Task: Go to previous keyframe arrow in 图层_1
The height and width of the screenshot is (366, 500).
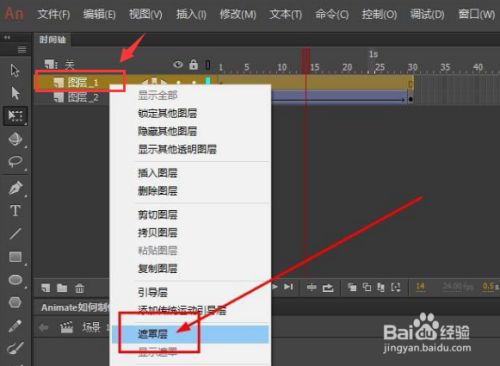Action: [145, 82]
